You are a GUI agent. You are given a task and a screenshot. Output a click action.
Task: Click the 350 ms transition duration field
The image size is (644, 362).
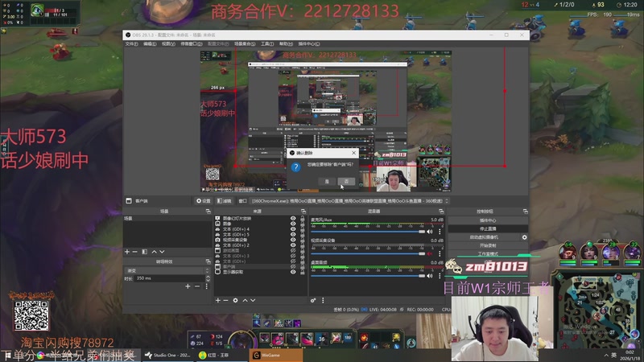tap(169, 278)
